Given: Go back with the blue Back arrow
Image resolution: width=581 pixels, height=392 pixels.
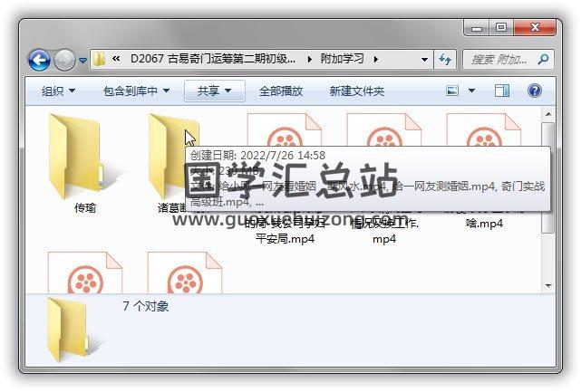Looking at the screenshot, I should tap(39, 60).
